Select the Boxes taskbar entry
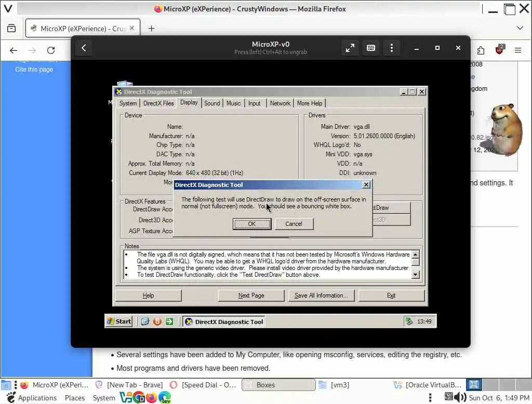The image size is (532, 404). tap(278, 385)
